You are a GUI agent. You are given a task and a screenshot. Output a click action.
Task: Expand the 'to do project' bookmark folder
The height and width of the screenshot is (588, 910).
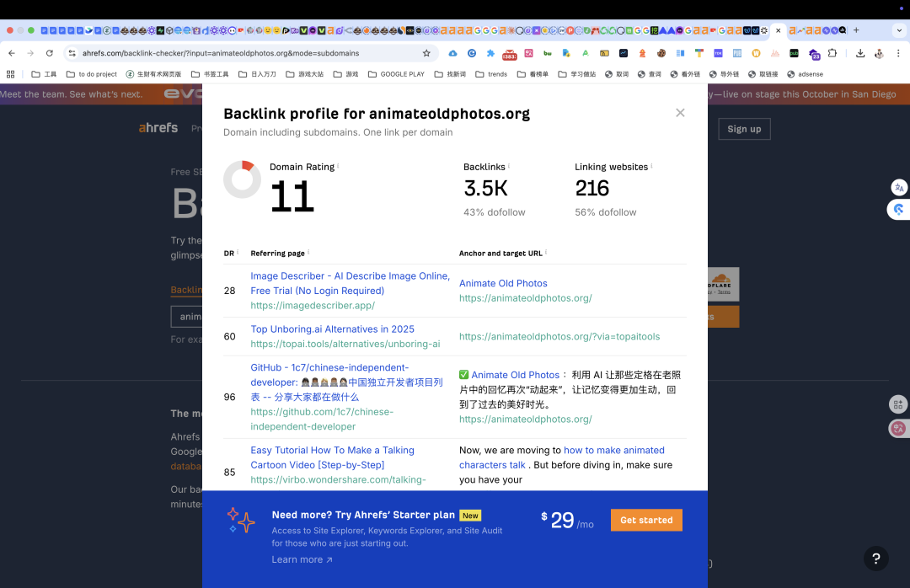[x=92, y=74]
